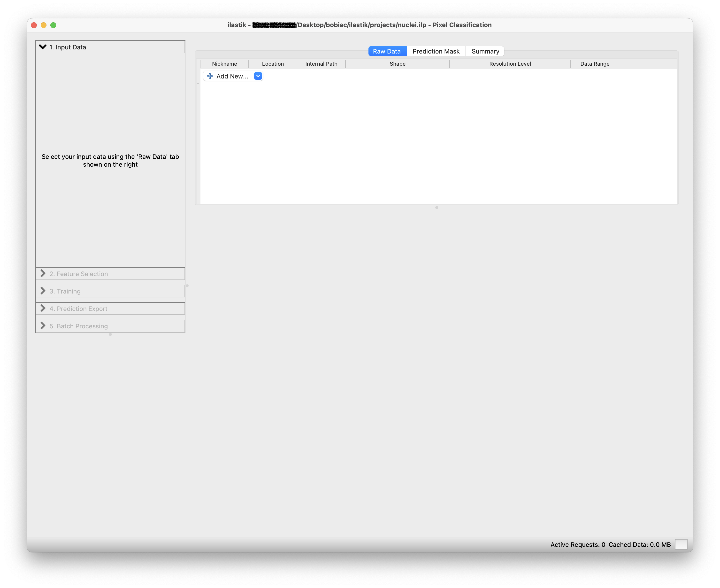The width and height of the screenshot is (720, 588).
Task: Click the ellipsis button in status bar
Action: point(681,545)
